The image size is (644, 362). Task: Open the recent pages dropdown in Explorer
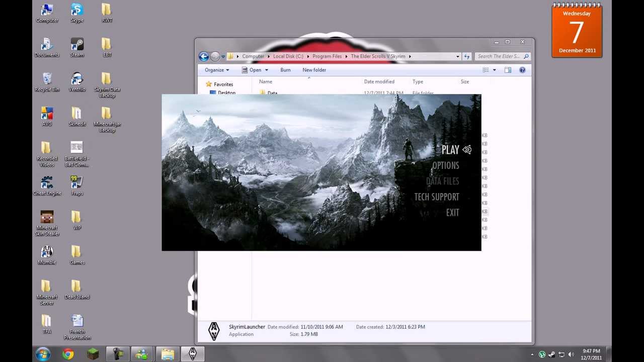(x=223, y=56)
